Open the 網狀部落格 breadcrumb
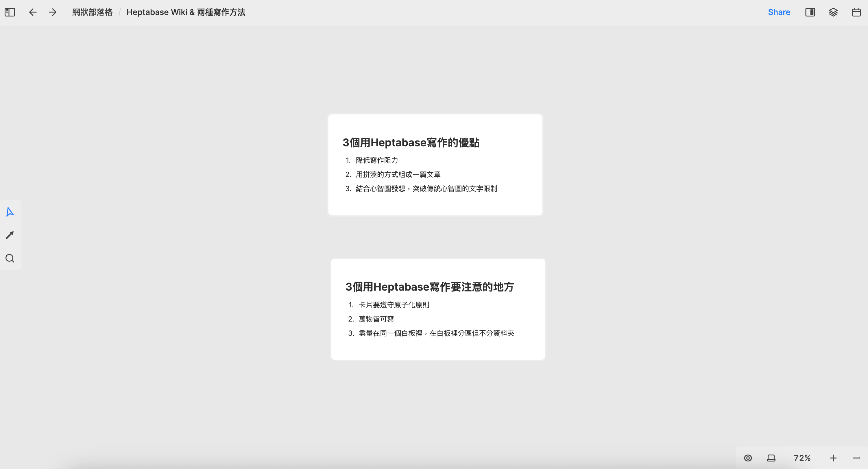This screenshot has height=469, width=868. click(92, 12)
